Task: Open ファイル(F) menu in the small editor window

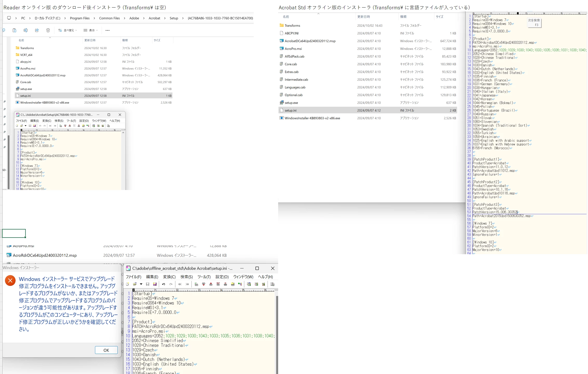Action: pos(21,121)
